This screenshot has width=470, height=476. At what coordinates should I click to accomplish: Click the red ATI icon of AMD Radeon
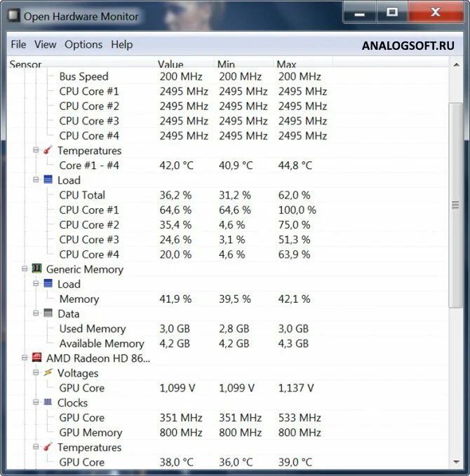click(36, 358)
